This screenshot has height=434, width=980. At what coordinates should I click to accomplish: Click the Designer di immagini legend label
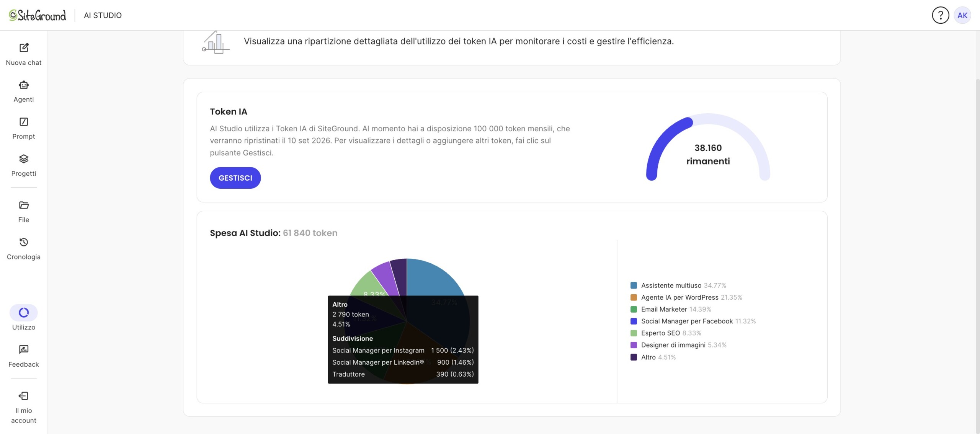tap(673, 345)
